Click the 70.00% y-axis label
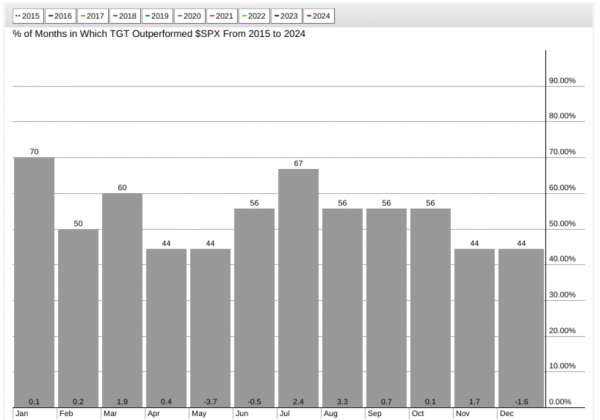This screenshot has width=600, height=420. 562,152
